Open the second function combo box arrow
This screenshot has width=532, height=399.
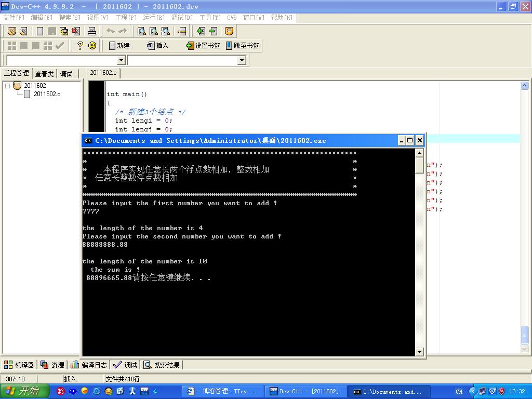pyautogui.click(x=242, y=60)
